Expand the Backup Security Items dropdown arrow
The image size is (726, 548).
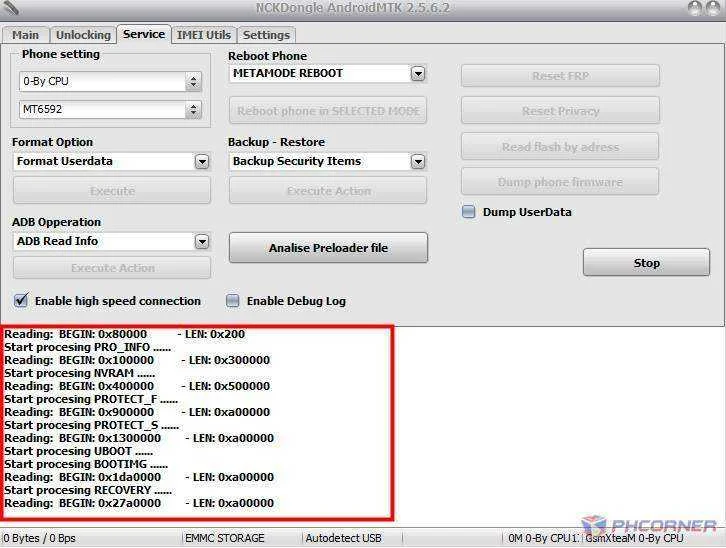click(x=418, y=162)
